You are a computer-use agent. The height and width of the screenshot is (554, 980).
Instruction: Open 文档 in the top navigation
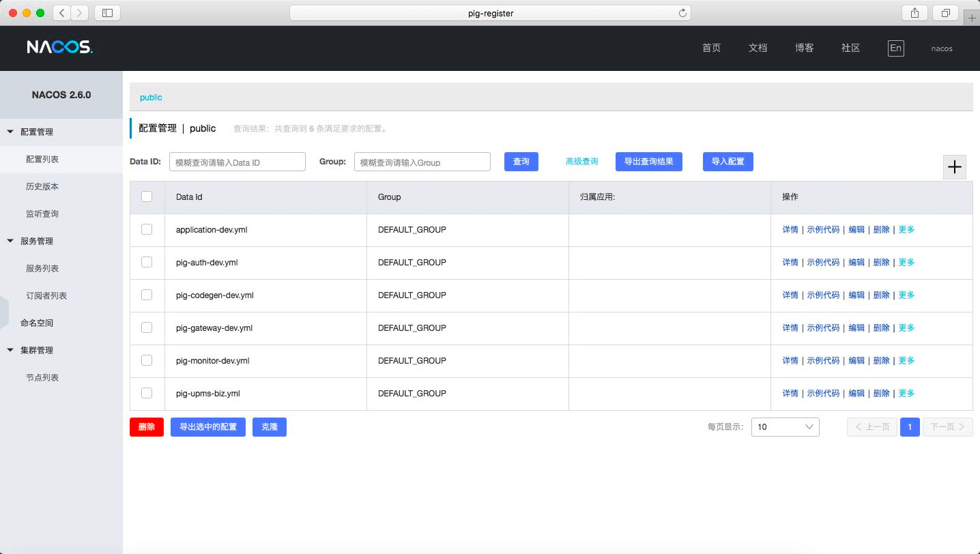coord(758,48)
